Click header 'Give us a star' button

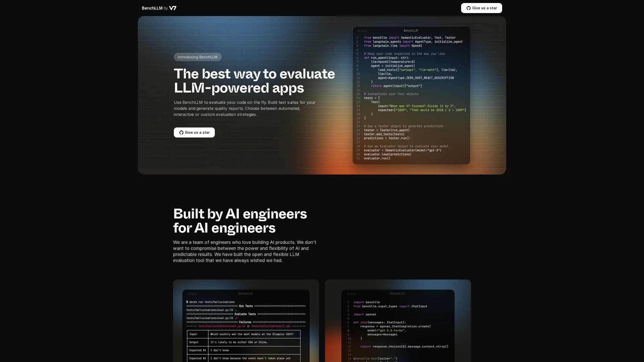coord(481,8)
